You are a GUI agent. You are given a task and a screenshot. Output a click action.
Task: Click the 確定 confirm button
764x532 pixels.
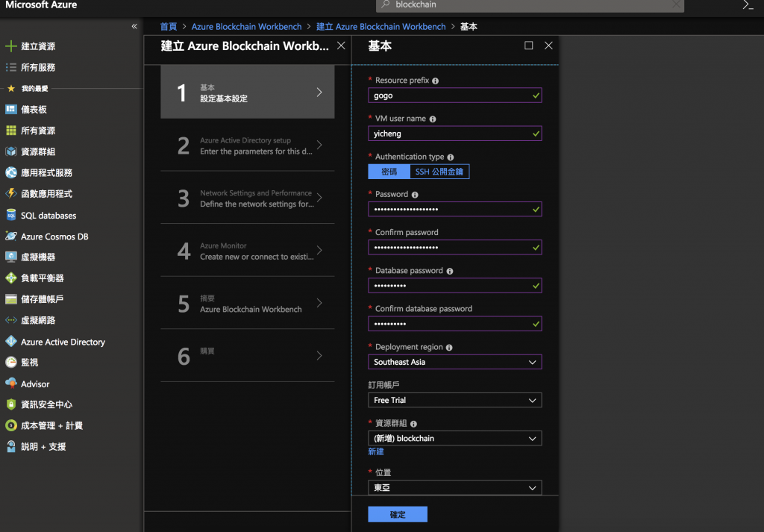click(398, 514)
